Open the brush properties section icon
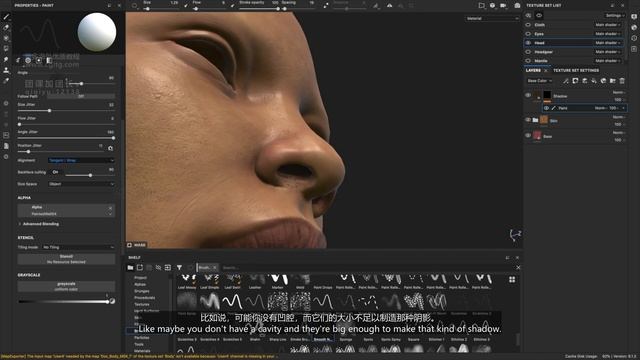Image resolution: width=640 pixels, height=360 pixels. click(18, 60)
